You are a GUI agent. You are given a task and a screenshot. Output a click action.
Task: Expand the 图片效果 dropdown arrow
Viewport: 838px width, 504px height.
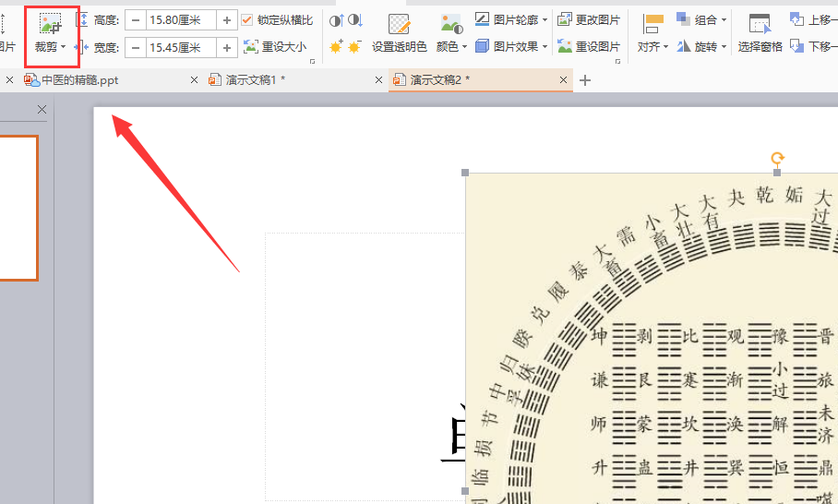(x=545, y=47)
